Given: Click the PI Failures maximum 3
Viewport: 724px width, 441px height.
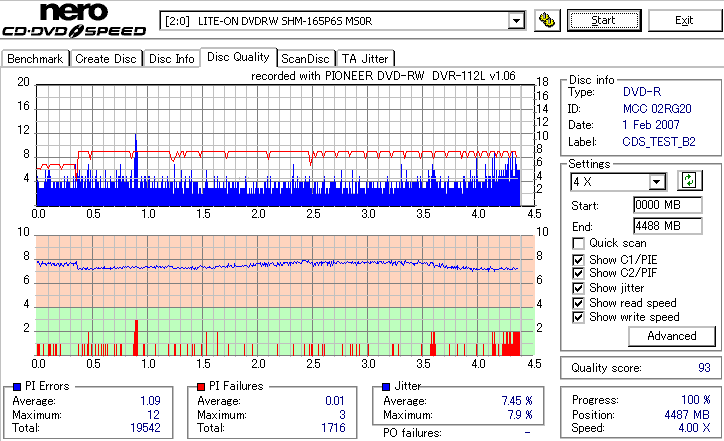Looking at the screenshot, I should click(343, 415).
